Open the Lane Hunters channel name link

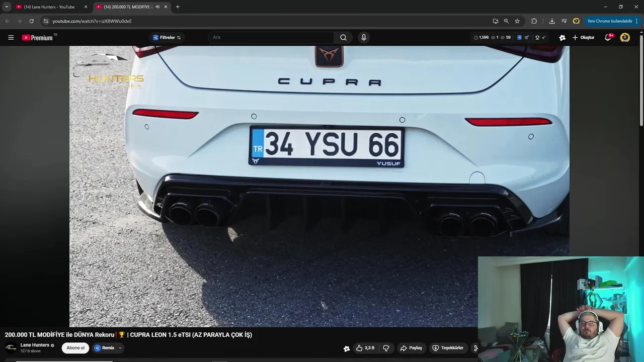pos(35,345)
